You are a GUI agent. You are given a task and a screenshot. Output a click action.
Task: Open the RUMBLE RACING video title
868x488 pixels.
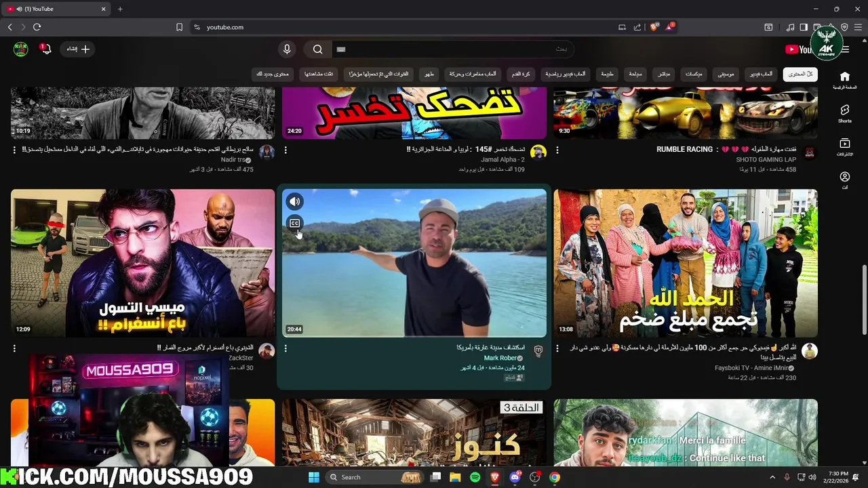(726, 149)
